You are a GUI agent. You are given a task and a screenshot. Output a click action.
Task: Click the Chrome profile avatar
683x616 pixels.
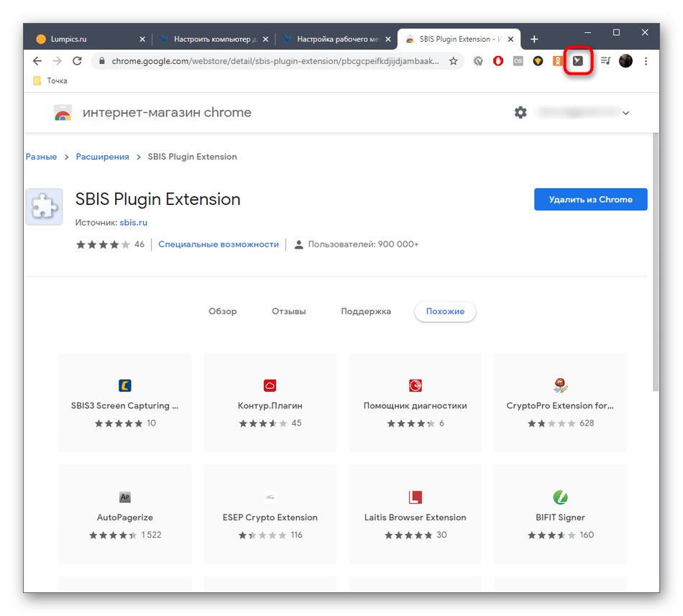coord(625,61)
